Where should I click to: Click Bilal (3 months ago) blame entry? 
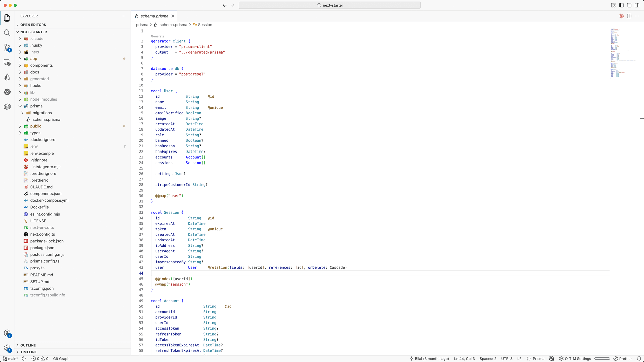[429, 359]
